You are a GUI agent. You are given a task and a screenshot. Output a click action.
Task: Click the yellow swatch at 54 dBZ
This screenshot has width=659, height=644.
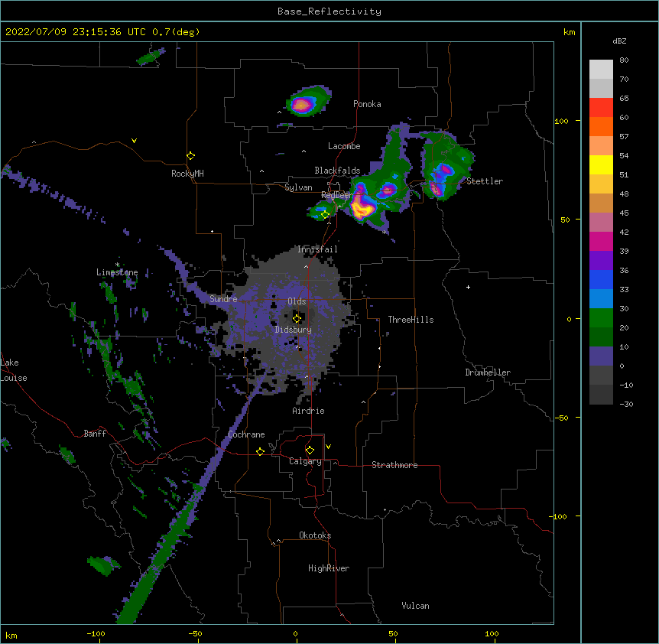tap(601, 164)
